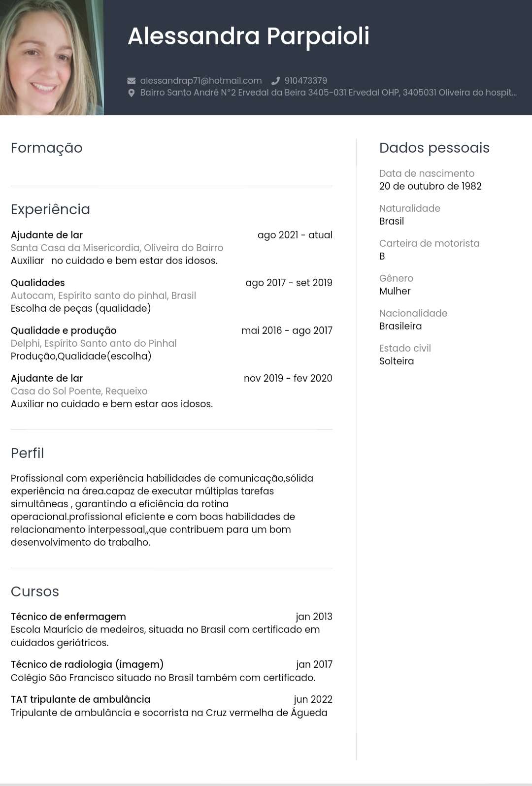Click the Bairro Santo André address line
The width and height of the screenshot is (532, 786).
point(329,93)
